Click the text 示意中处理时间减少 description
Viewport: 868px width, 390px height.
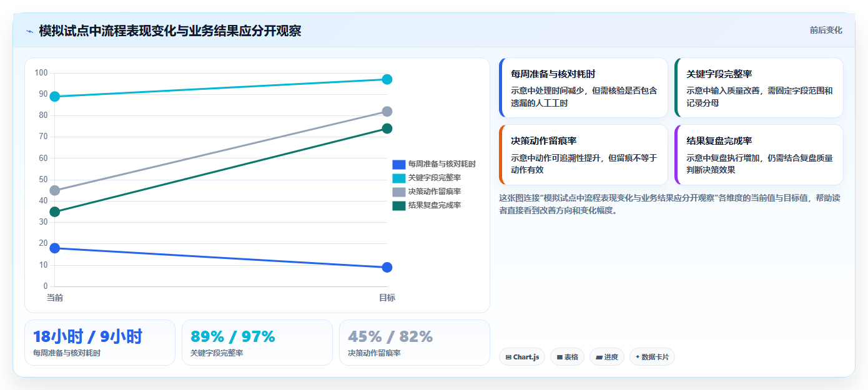584,97
